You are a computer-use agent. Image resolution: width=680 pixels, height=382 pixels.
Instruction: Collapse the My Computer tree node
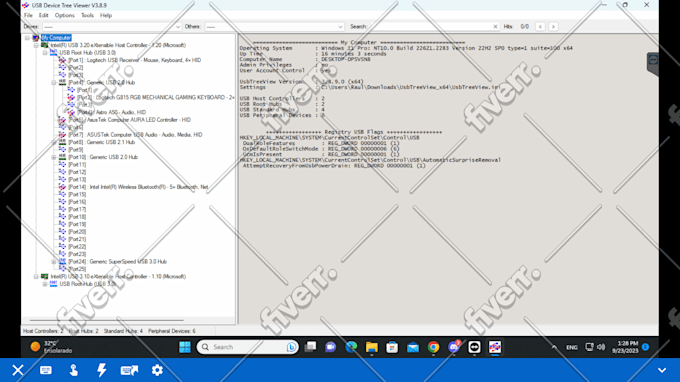click(x=27, y=38)
